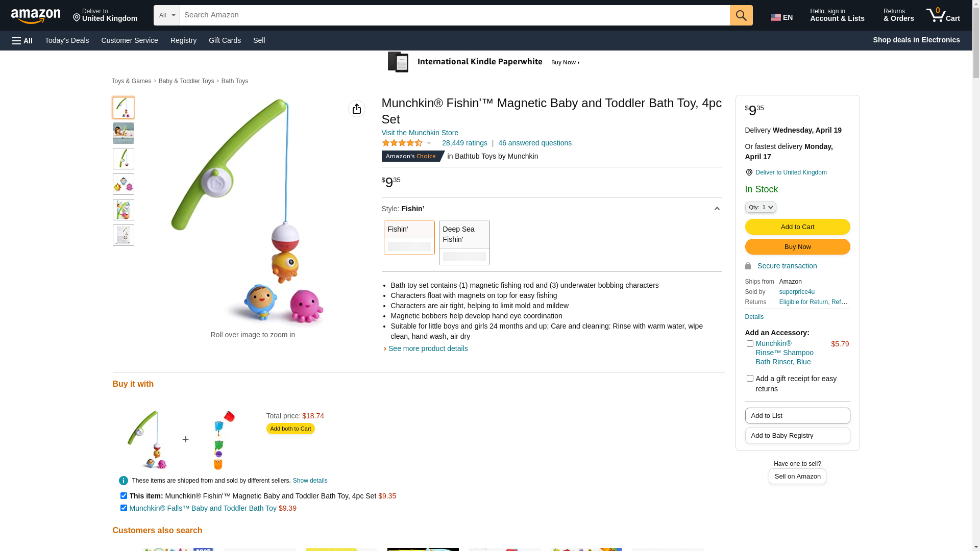980x551 pixels.
Task: Select the Deep Sea Fishin' style swatch
Action: 464,242
